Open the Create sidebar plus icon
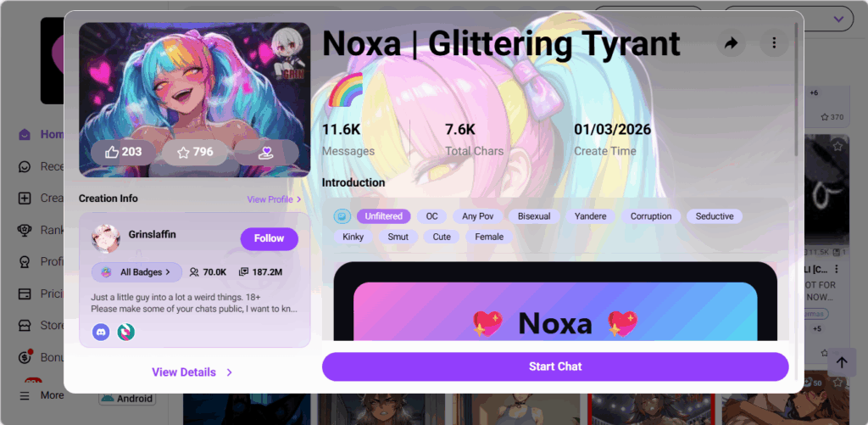This screenshot has width=868, height=425. click(25, 198)
